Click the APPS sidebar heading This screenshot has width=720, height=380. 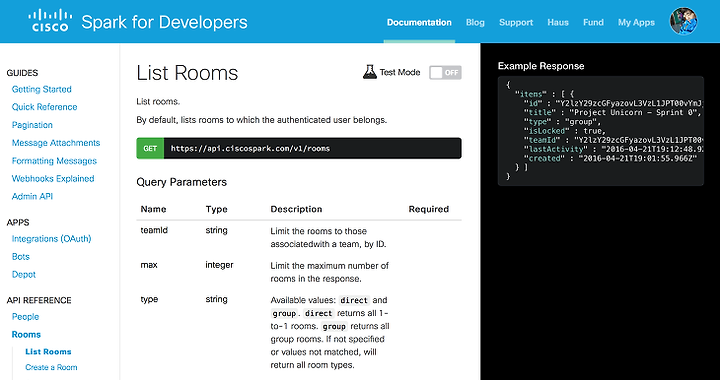point(18,223)
